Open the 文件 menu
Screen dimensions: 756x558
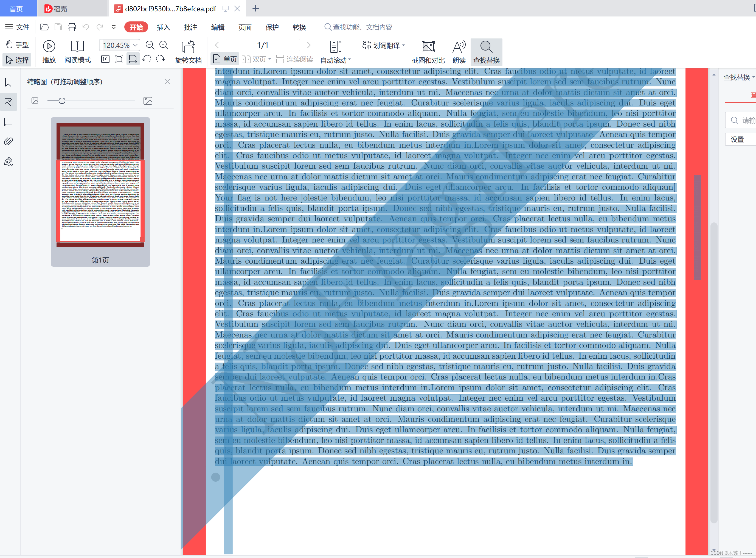point(18,27)
